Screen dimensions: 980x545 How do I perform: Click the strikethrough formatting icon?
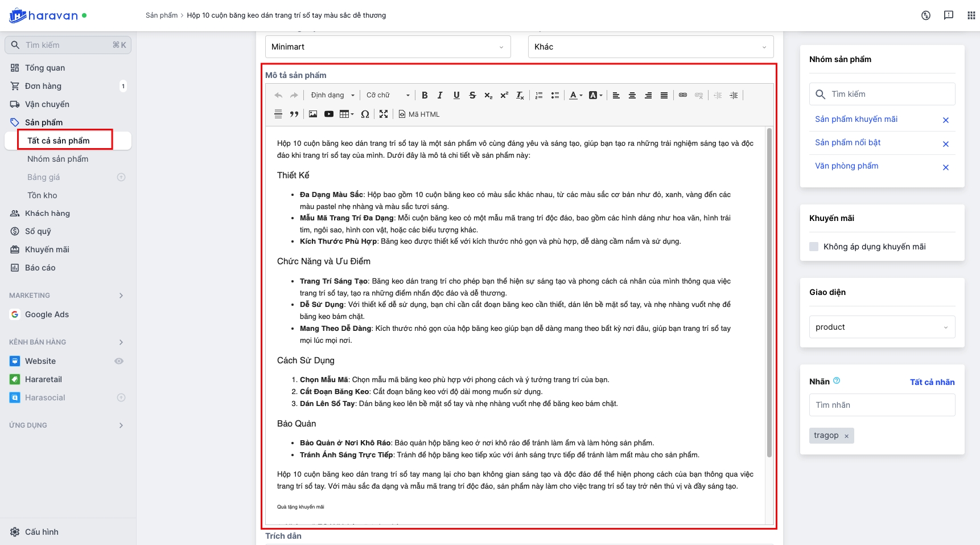pyautogui.click(x=472, y=96)
